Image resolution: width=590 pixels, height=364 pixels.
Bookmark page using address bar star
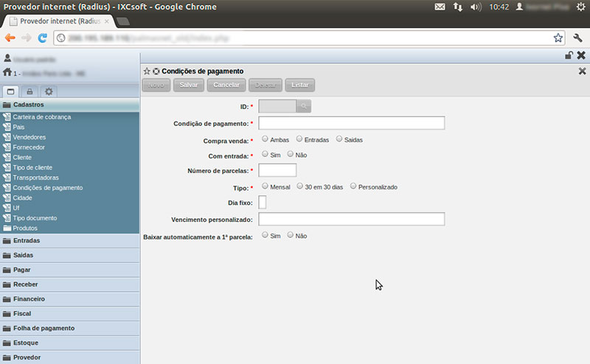click(x=558, y=38)
